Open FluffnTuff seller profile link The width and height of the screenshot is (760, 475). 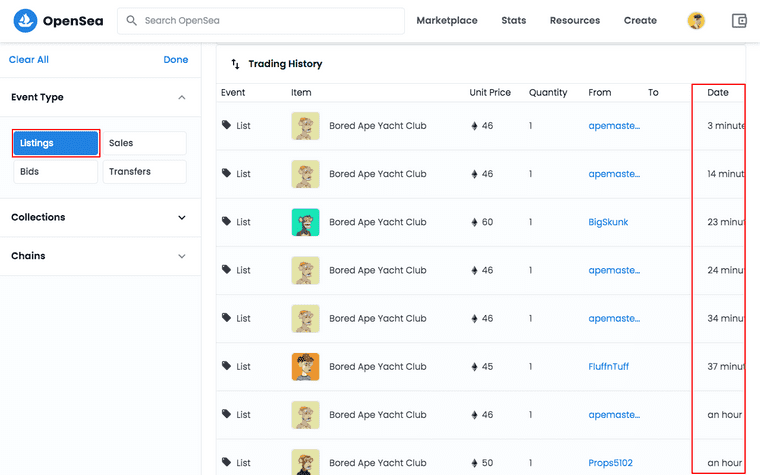(x=609, y=367)
